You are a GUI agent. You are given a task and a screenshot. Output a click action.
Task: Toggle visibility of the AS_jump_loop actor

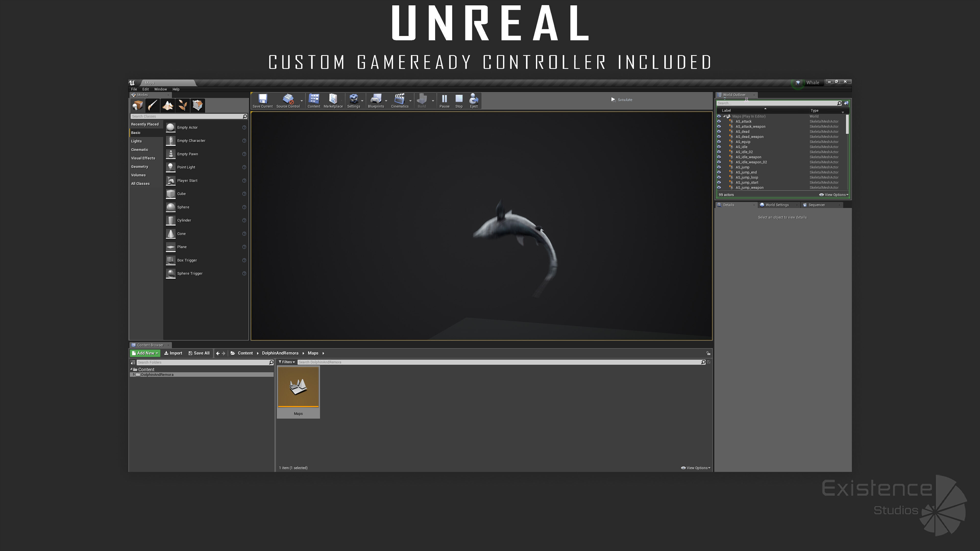(719, 178)
